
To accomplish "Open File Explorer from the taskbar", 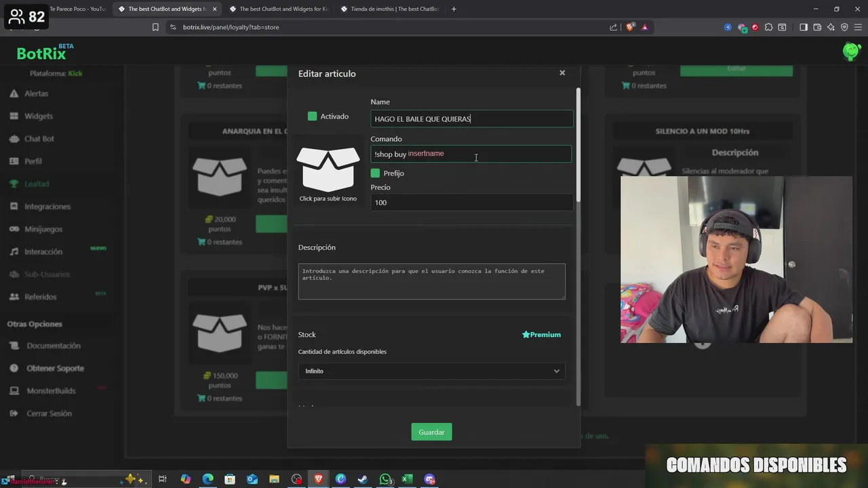I will (274, 479).
